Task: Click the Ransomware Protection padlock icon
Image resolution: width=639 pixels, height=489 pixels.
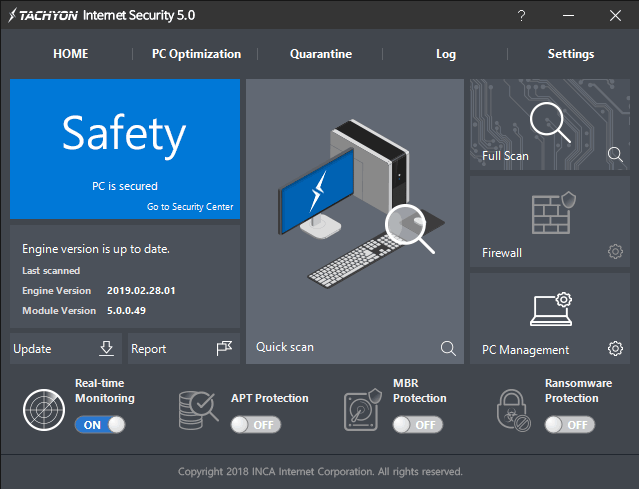Action: (513, 410)
